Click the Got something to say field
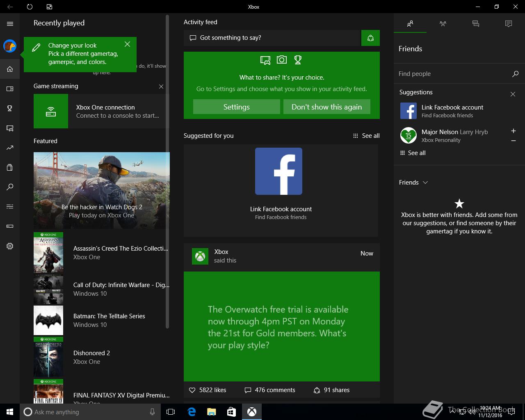This screenshot has width=525, height=420. pos(272,38)
